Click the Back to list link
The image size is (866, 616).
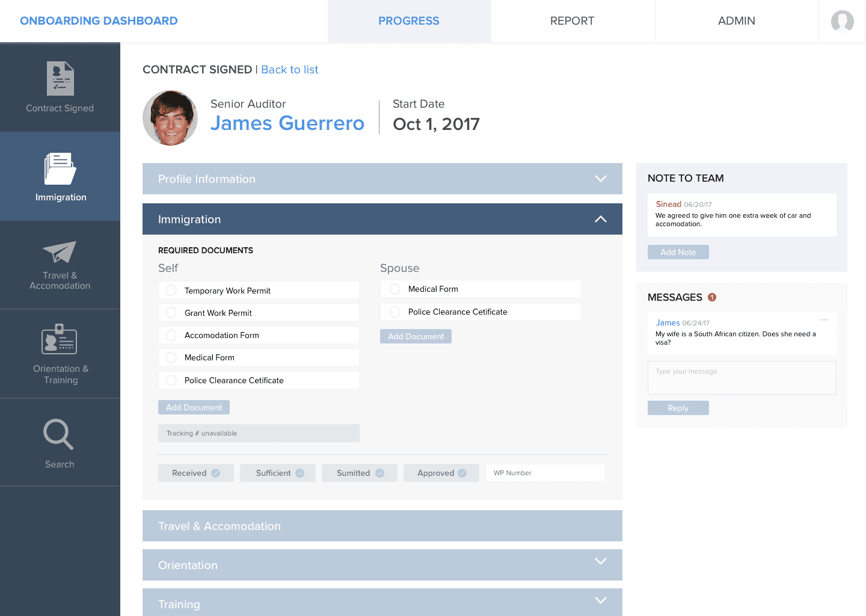[x=289, y=70]
